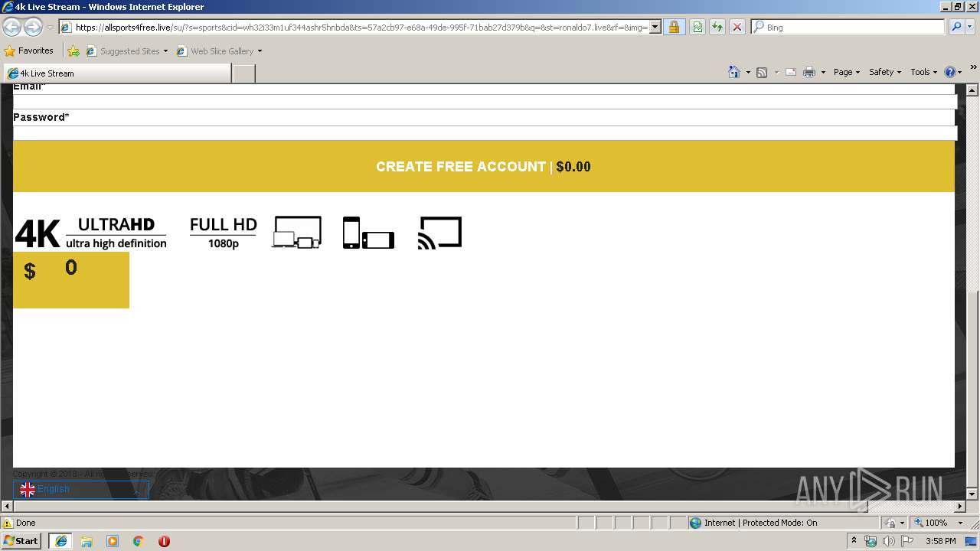Toggle Compatibility View broken-page icon
The image size is (980, 551).
click(697, 28)
